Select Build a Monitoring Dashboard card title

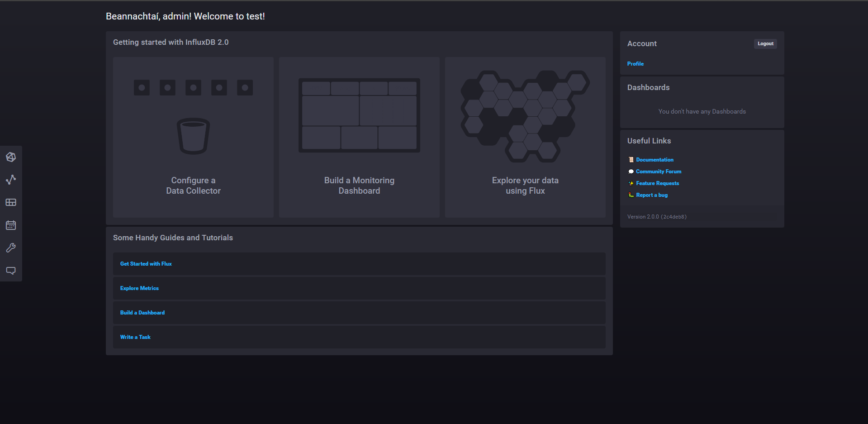(359, 186)
